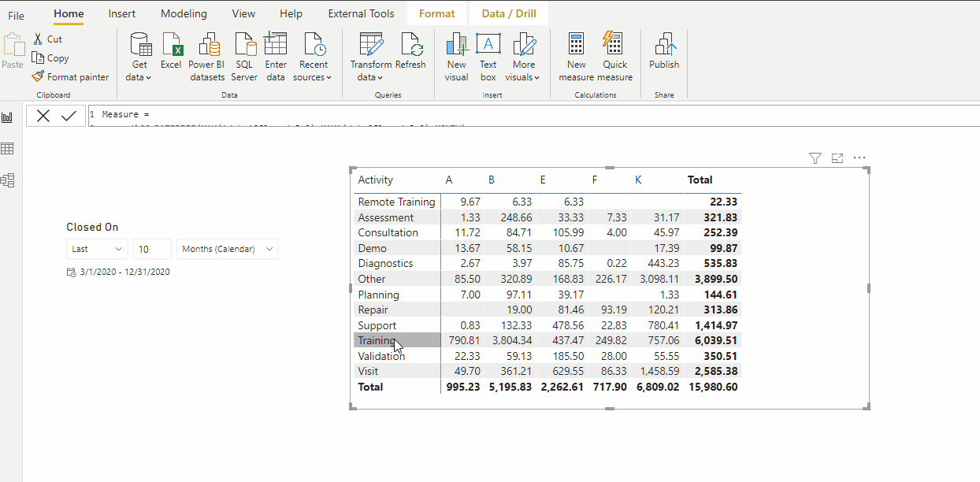This screenshot has width=980, height=482.
Task: Switch to Model view in sidebar
Action: point(8,180)
